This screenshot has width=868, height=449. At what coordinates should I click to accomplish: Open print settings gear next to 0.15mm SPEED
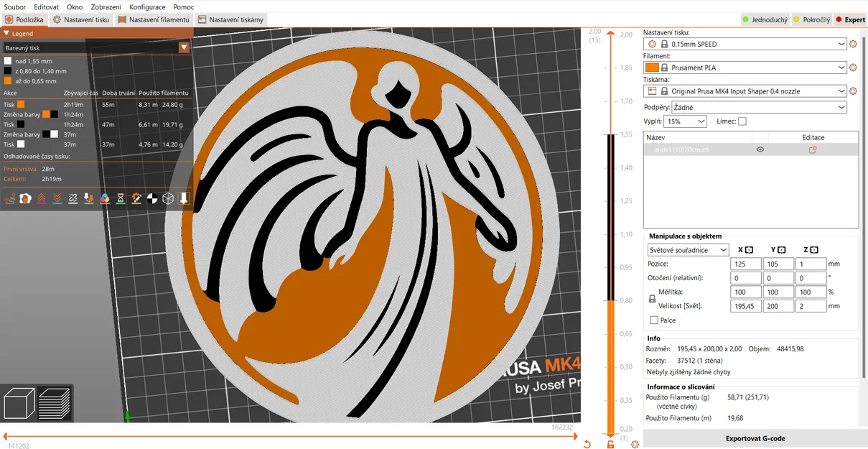(854, 44)
